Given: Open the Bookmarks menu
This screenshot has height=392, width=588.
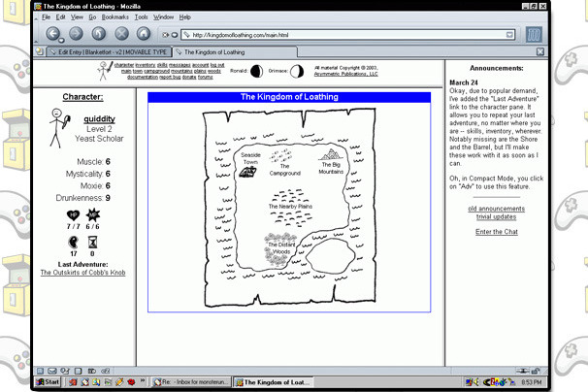Looking at the screenshot, I should click(x=115, y=17).
